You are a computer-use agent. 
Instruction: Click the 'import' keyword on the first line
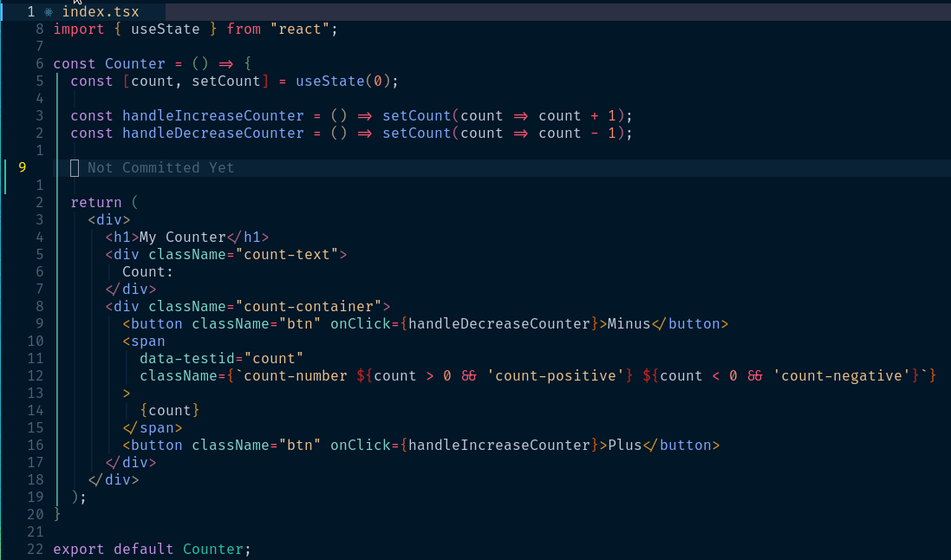79,29
